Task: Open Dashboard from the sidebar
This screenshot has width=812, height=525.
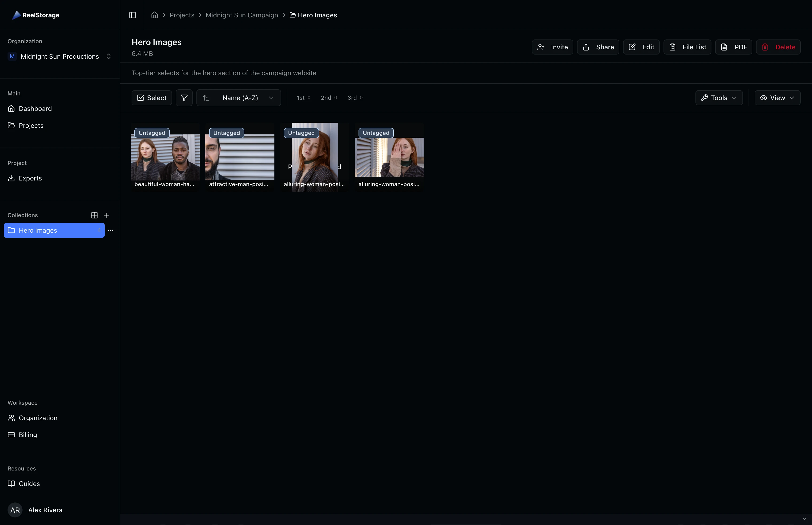Action: pos(35,108)
